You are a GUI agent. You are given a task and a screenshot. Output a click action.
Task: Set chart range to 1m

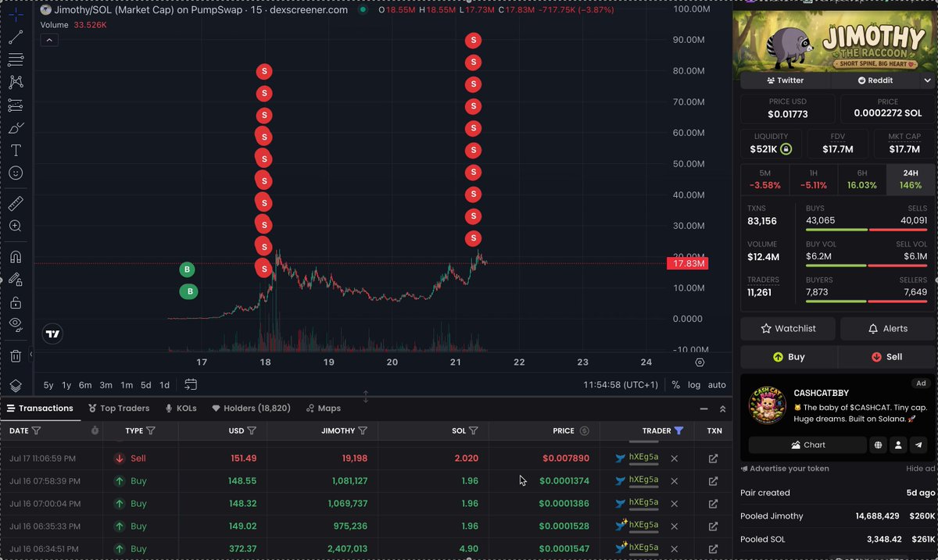point(126,385)
